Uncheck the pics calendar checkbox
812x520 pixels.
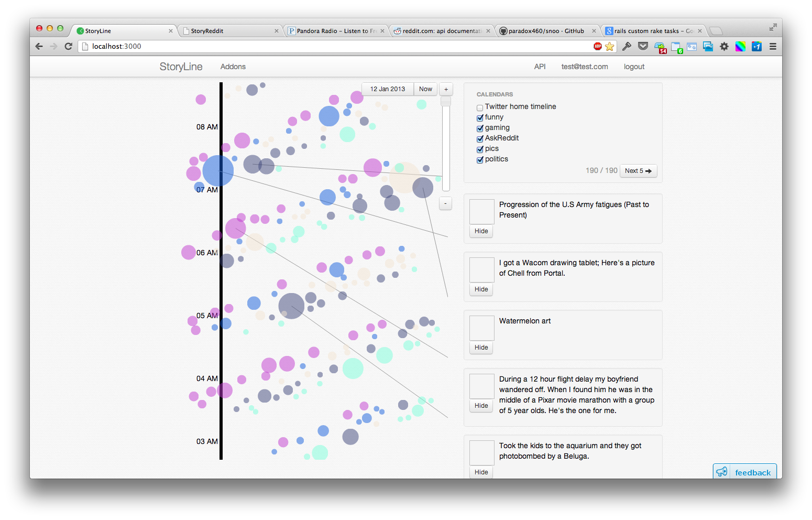point(480,149)
